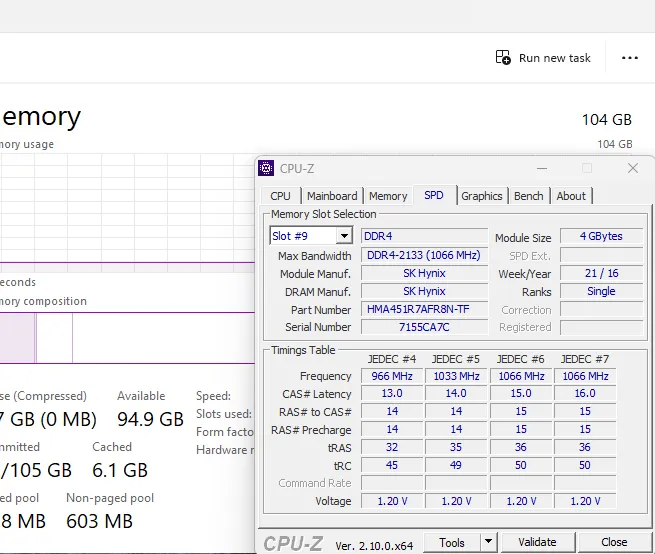Go to the Graphics tab
The height and width of the screenshot is (554, 655).
pos(482,196)
